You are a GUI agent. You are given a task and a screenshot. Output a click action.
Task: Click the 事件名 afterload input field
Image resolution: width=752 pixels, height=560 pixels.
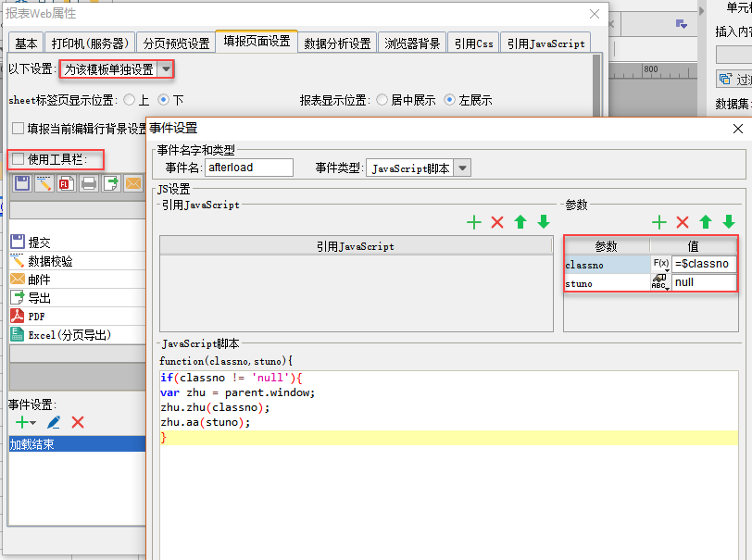pos(249,168)
